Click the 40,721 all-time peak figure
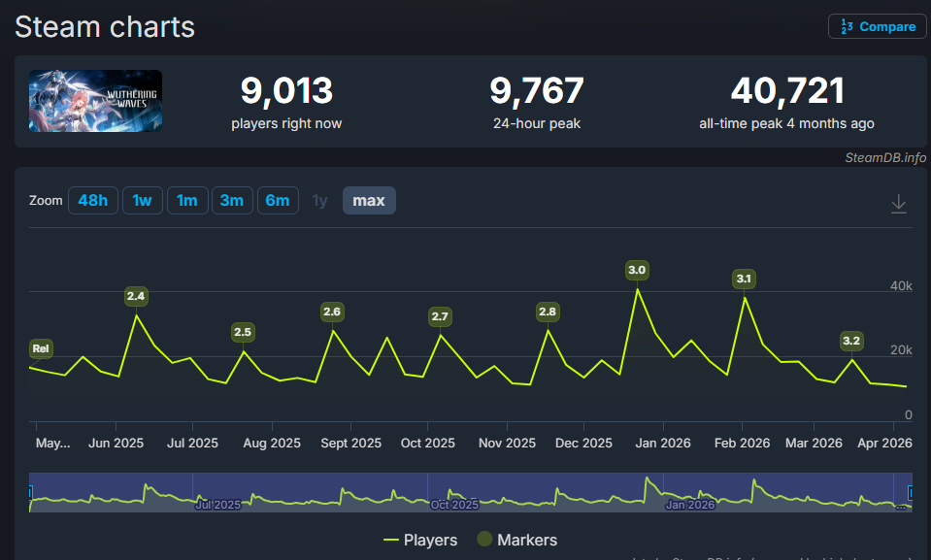The height and width of the screenshot is (560, 931). point(787,91)
